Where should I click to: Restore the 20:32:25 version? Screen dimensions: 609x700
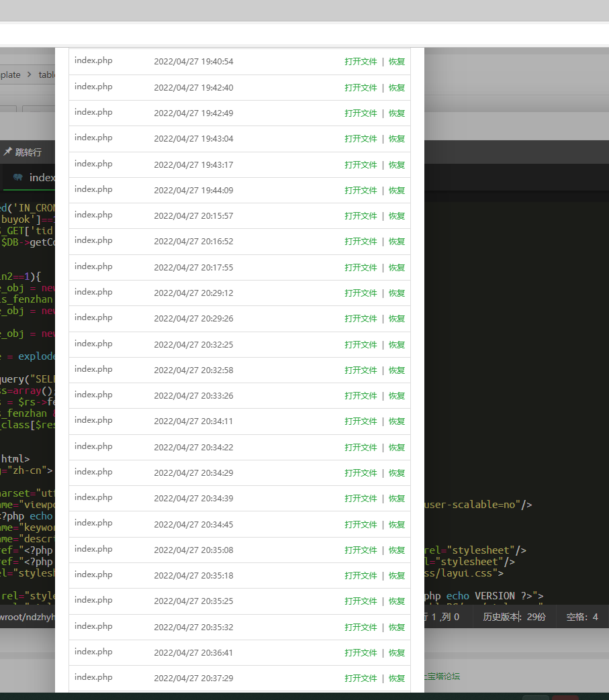396,345
